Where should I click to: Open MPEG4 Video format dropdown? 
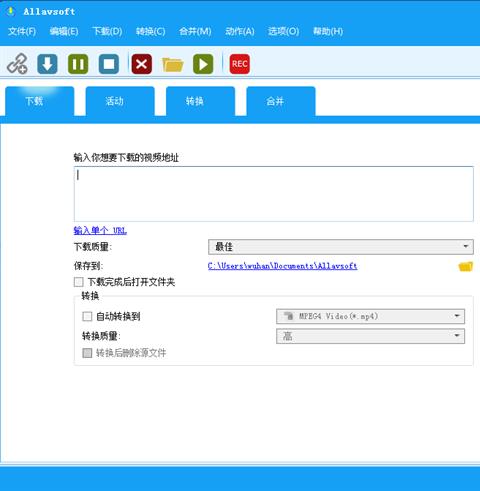pyautogui.click(x=370, y=316)
